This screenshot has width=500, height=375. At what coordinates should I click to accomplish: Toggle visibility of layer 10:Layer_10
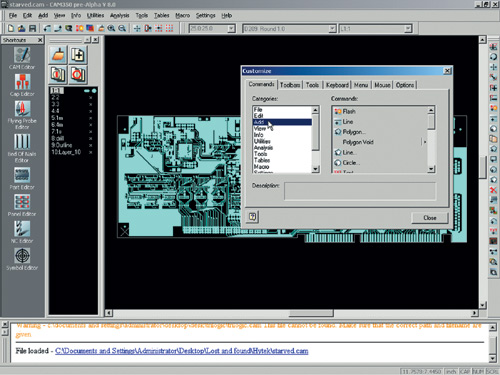[90, 152]
